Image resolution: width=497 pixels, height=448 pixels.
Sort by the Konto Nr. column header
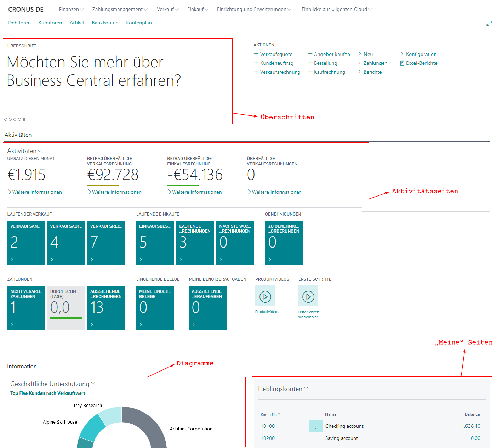(x=270, y=414)
